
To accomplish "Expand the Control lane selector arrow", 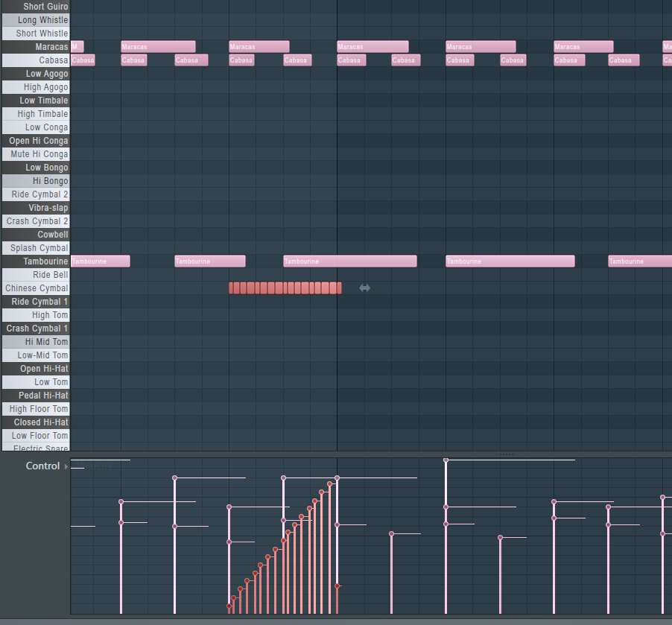I will [x=66, y=466].
